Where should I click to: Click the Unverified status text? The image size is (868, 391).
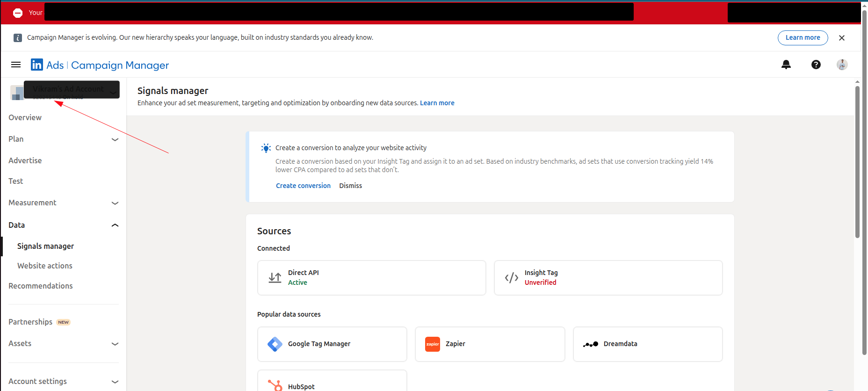click(x=540, y=282)
